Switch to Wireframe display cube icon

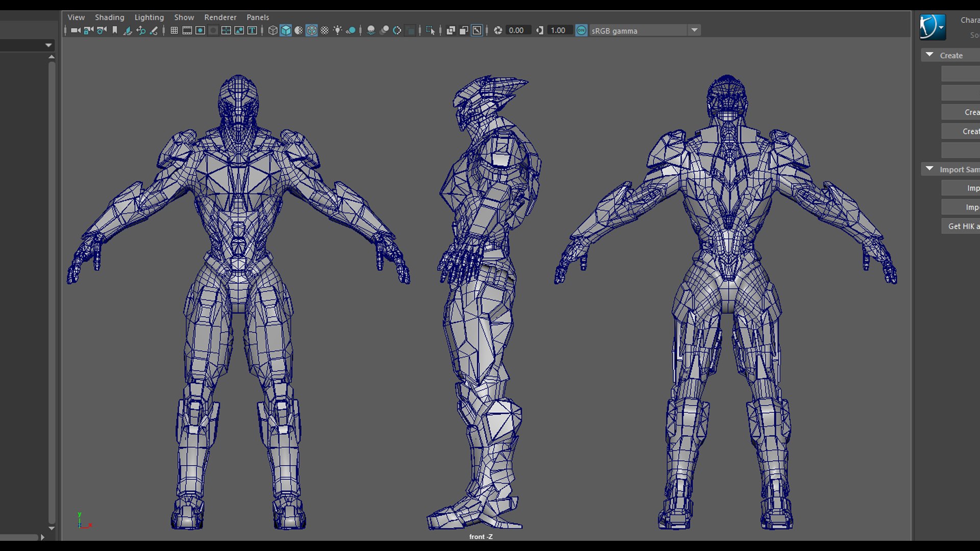[273, 31]
